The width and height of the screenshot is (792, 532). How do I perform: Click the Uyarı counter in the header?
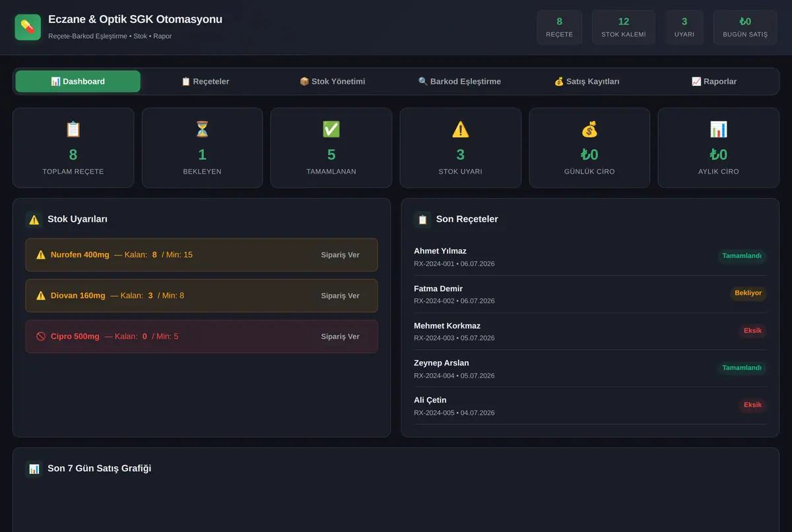click(684, 27)
